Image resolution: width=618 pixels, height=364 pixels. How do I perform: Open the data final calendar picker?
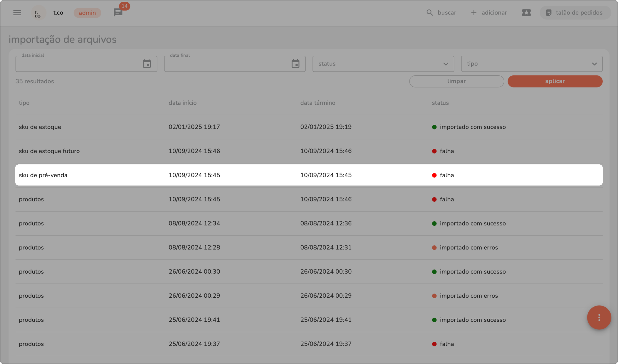point(295,64)
